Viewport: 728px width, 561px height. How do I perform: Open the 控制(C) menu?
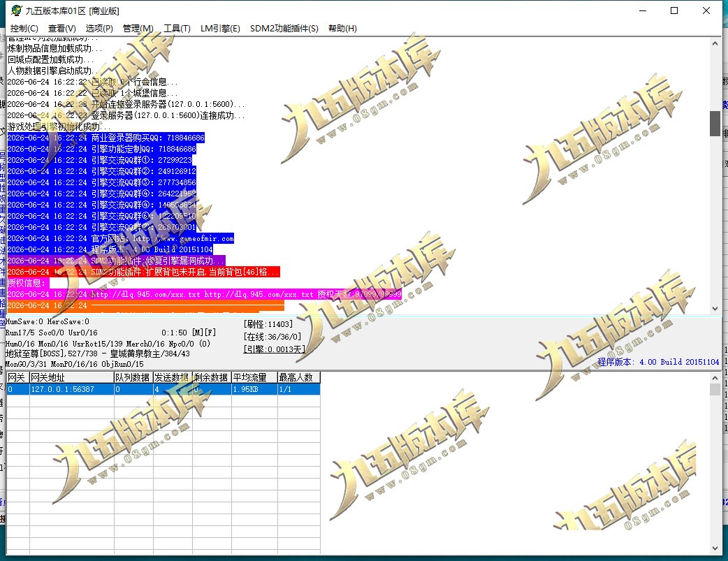point(24,29)
